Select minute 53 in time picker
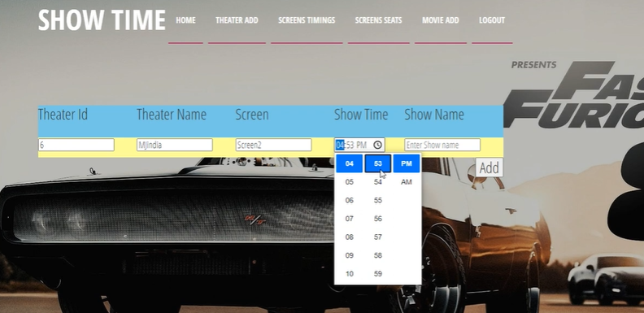The width and height of the screenshot is (644, 313). [378, 163]
